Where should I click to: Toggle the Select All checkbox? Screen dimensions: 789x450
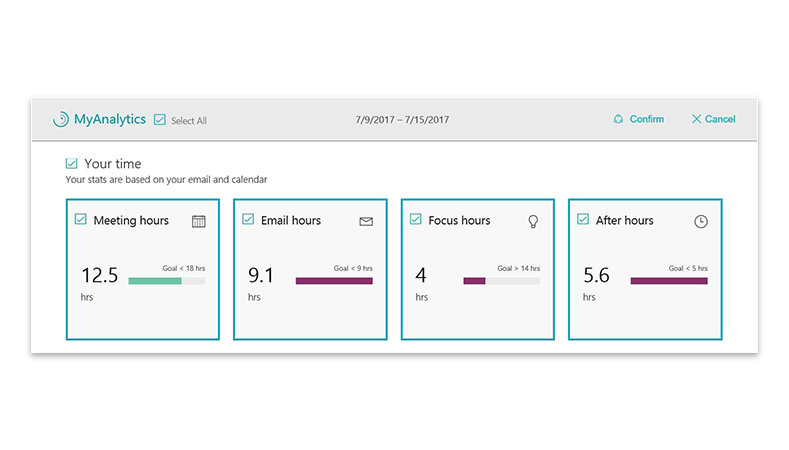tap(159, 120)
